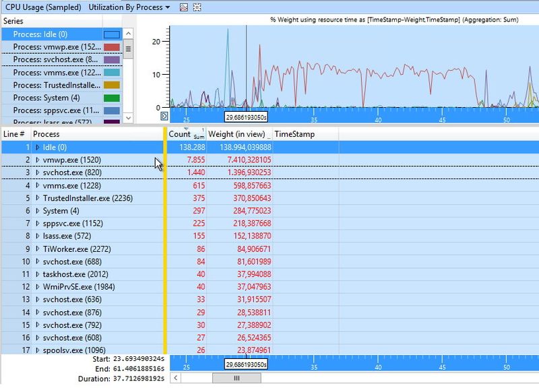
Task: Expand the Idle (0) process row
Action: click(x=38, y=148)
